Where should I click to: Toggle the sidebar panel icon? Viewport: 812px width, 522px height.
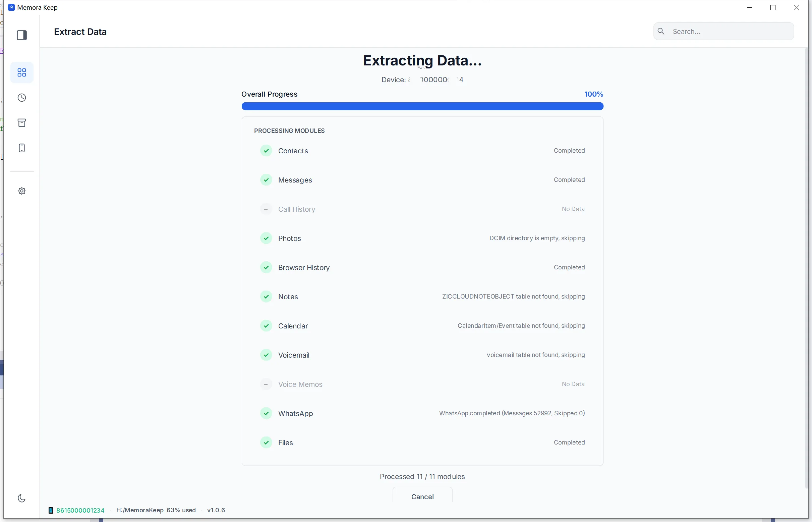tap(22, 35)
